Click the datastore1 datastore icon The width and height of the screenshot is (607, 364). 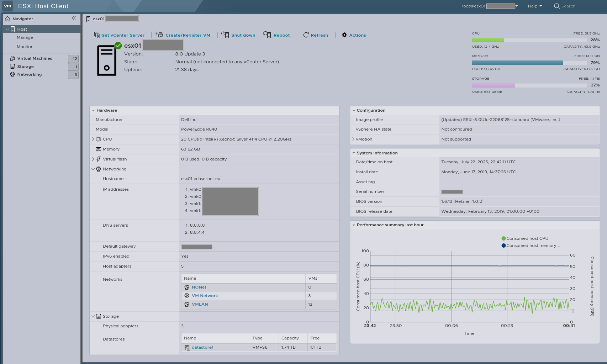187,348
